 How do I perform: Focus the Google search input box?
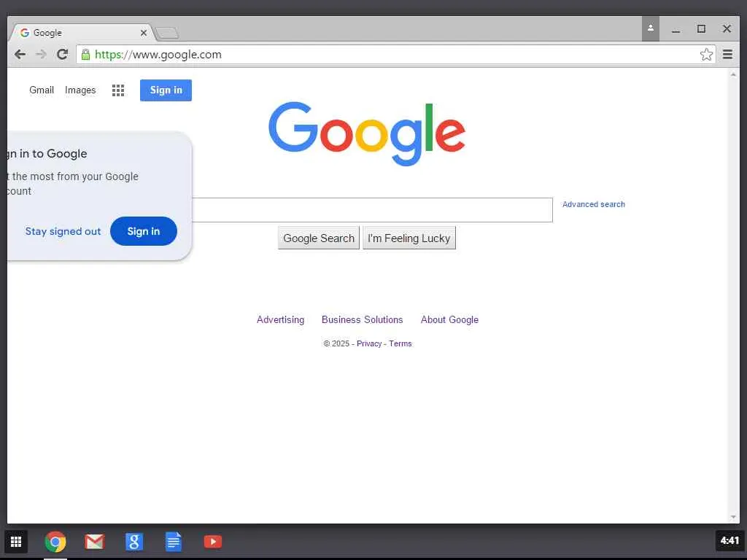click(x=371, y=210)
